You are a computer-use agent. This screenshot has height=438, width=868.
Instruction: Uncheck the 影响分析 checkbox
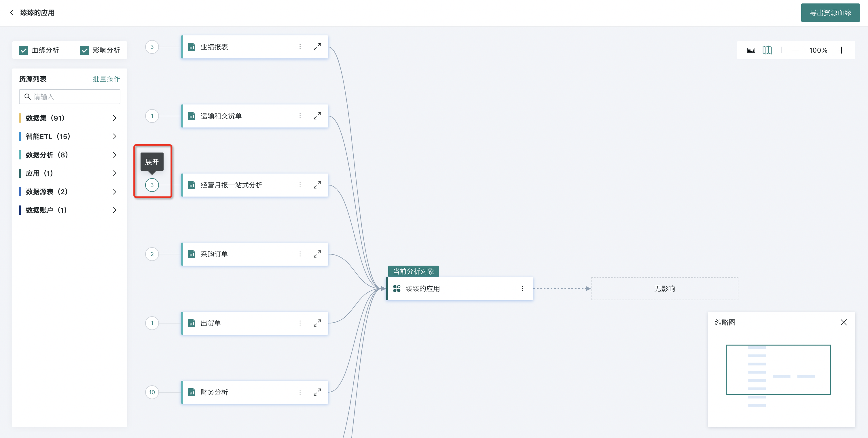[x=85, y=50]
